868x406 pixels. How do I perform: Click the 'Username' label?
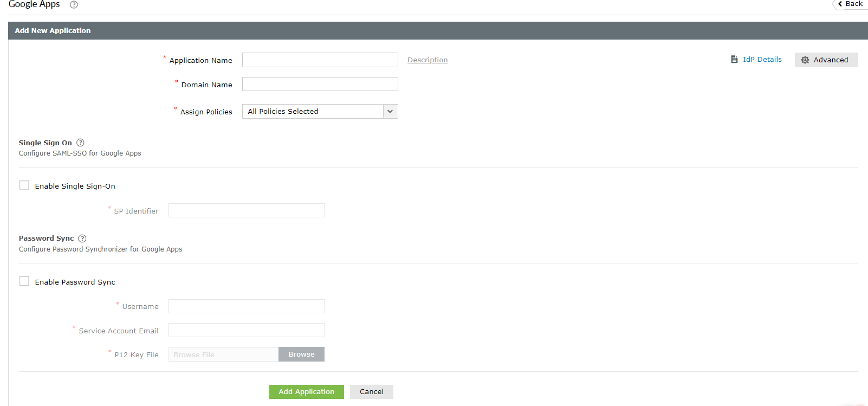tap(140, 307)
